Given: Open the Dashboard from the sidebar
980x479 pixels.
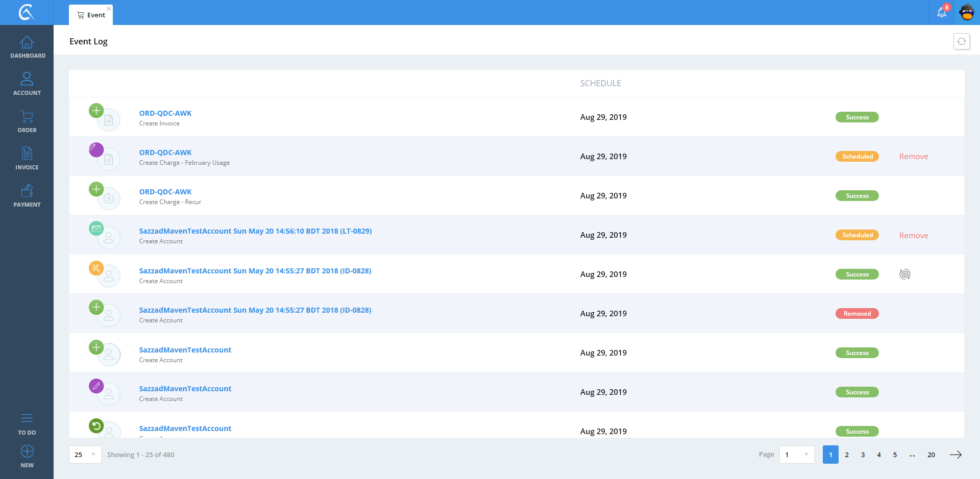Looking at the screenshot, I should [27, 47].
